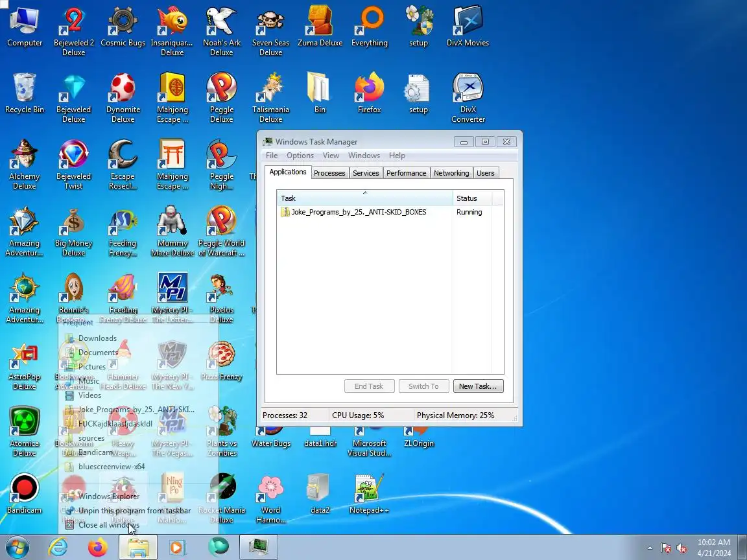
Task: Click the Peggle Deluxe desktop icon
Action: pyautogui.click(x=222, y=98)
